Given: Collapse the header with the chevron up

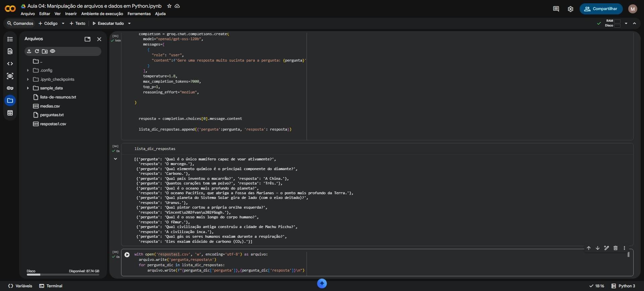Looking at the screenshot, I should 634,23.
